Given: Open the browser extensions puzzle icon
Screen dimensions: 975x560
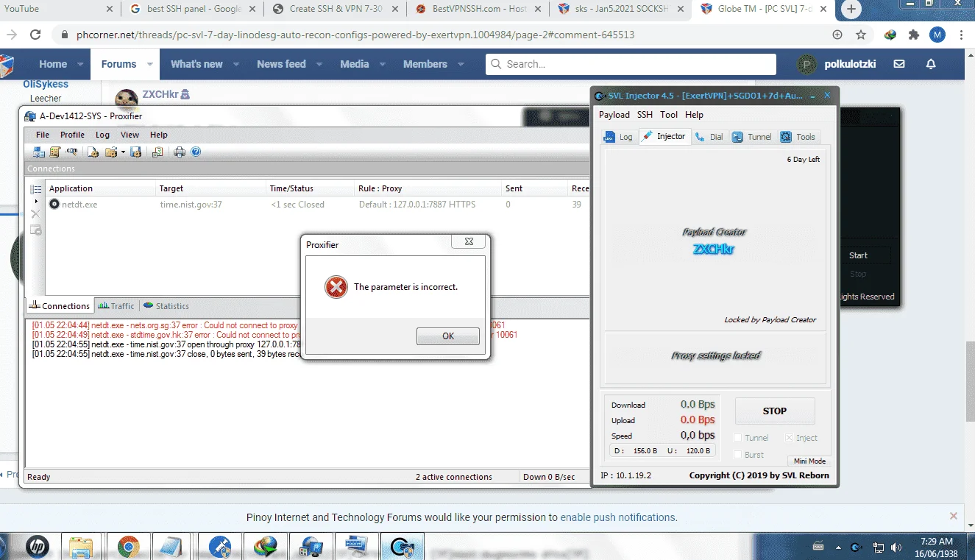Looking at the screenshot, I should (914, 35).
